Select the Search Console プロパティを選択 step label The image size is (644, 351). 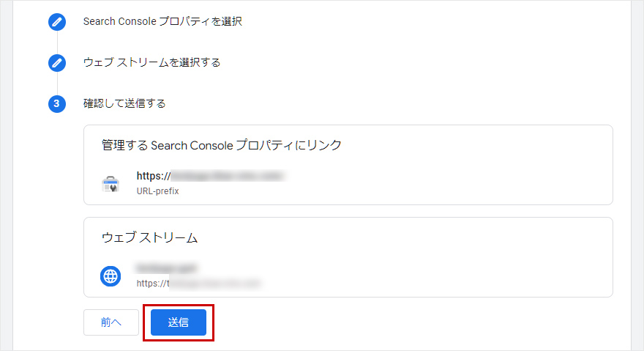pos(162,22)
